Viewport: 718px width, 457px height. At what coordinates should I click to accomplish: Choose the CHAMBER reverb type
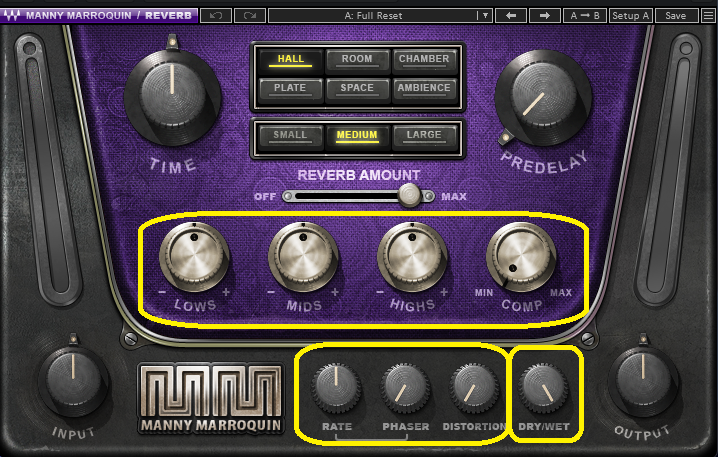[424, 60]
